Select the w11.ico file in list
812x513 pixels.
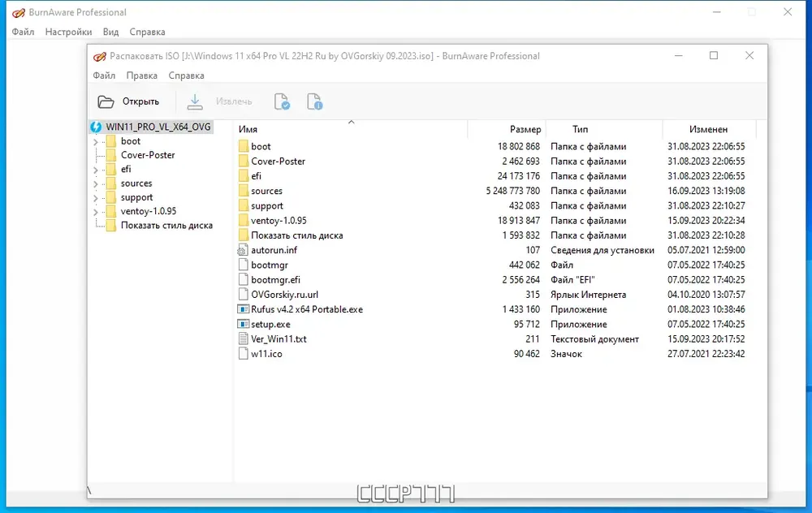click(266, 354)
